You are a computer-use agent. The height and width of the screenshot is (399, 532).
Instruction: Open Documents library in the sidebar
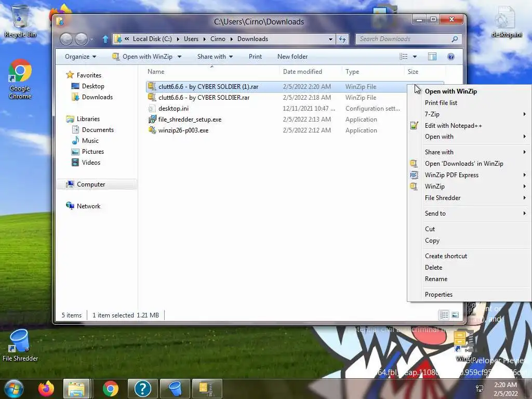97,129
